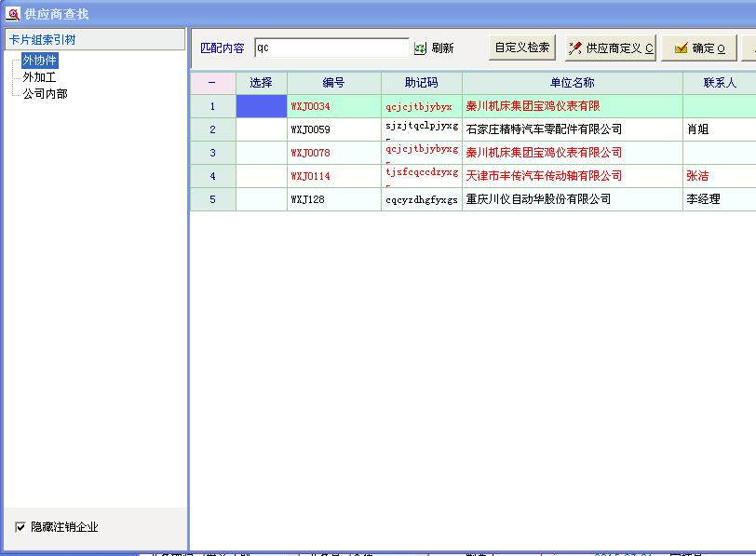Image resolution: width=756 pixels, height=556 pixels.
Task: Select row number 5 header
Action: tap(212, 199)
